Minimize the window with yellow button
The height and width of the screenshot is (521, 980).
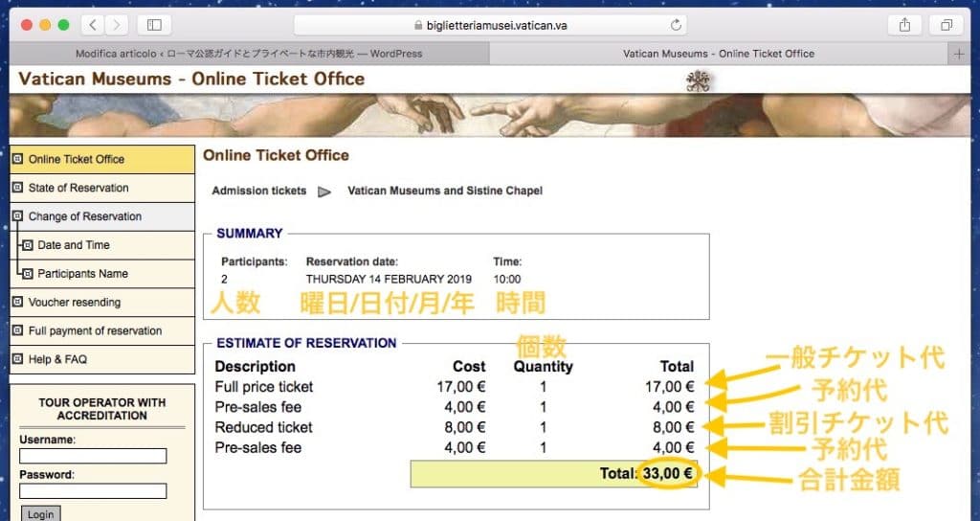pyautogui.click(x=45, y=25)
